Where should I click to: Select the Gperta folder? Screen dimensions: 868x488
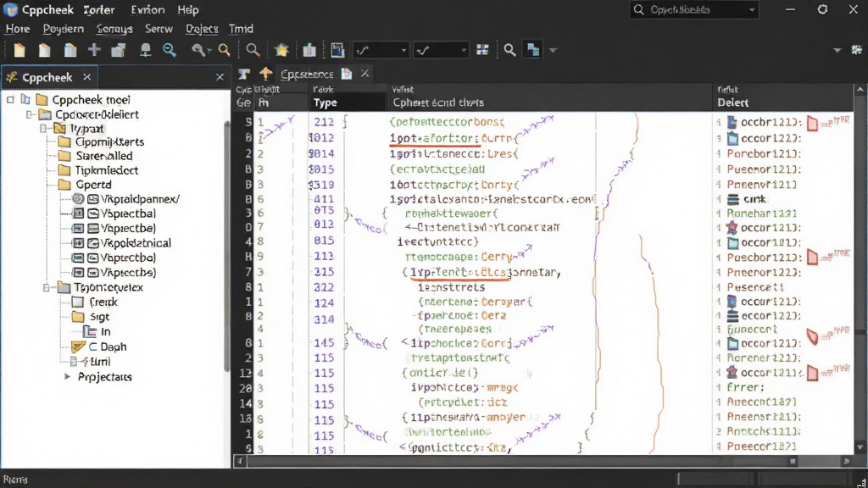tap(93, 185)
